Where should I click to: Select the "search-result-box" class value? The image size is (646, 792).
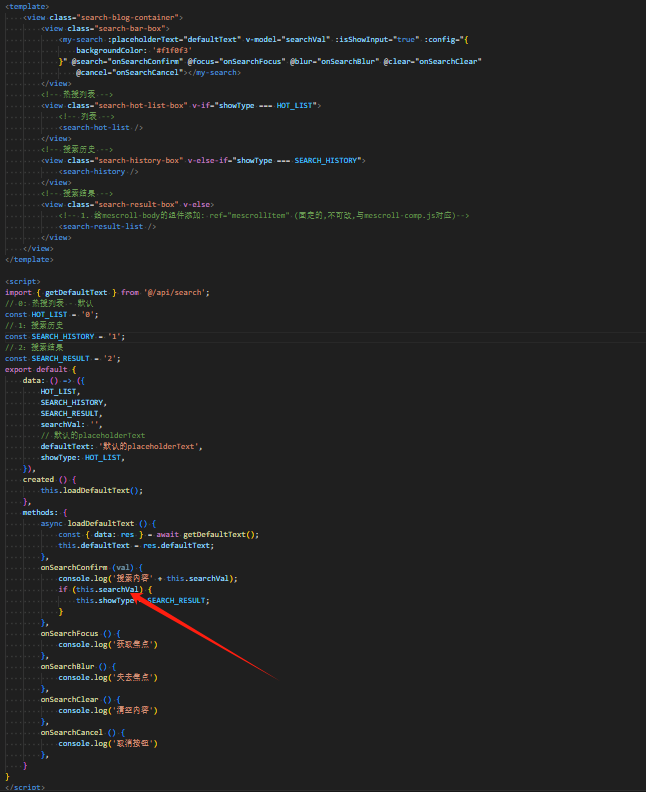[x=136, y=205]
